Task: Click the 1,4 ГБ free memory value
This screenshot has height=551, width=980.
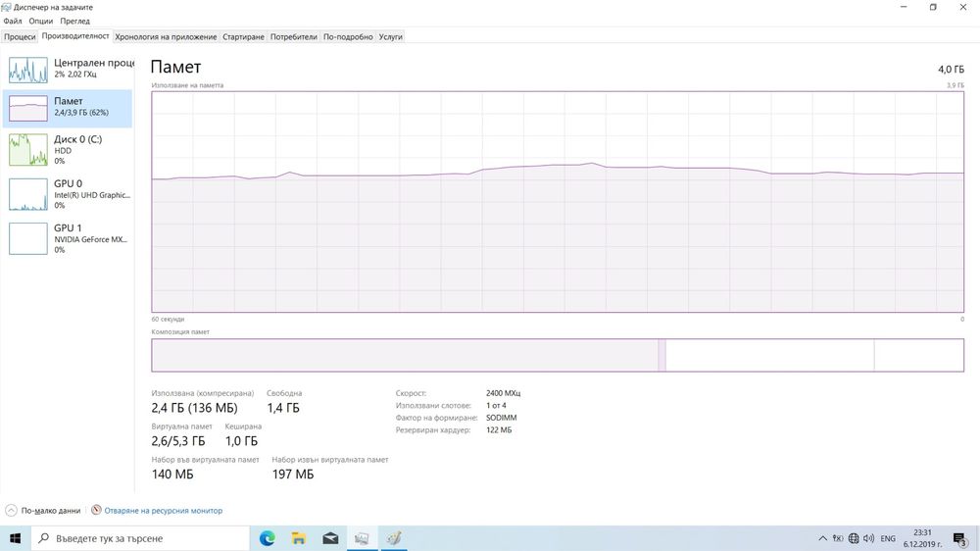Action: tap(283, 408)
